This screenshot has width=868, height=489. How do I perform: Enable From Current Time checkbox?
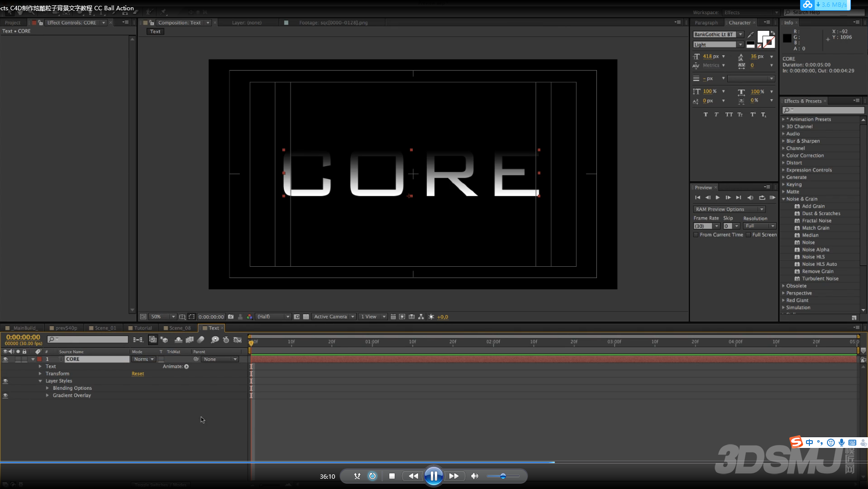tap(696, 235)
